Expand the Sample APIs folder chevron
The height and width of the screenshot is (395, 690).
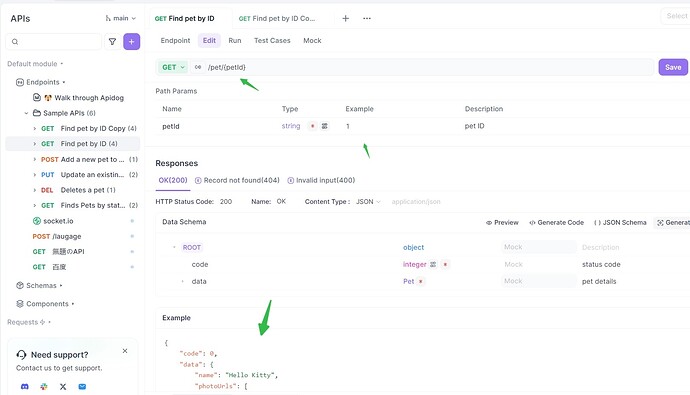[x=26, y=113]
